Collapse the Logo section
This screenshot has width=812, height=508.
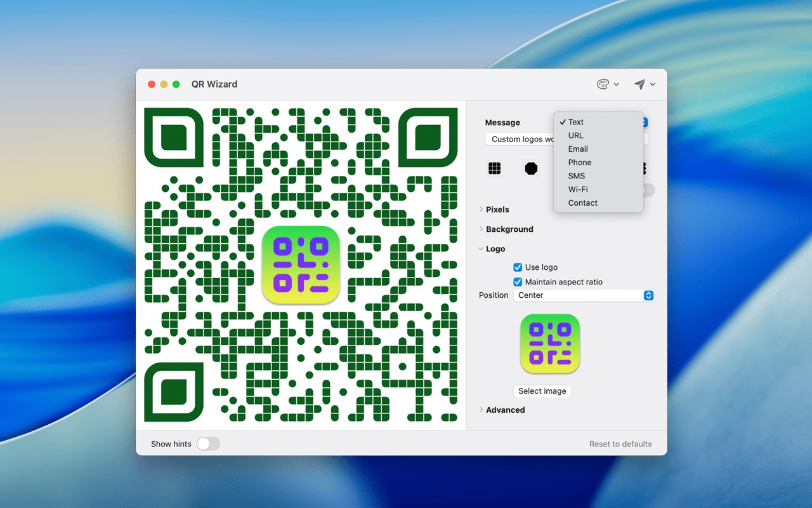pos(481,249)
